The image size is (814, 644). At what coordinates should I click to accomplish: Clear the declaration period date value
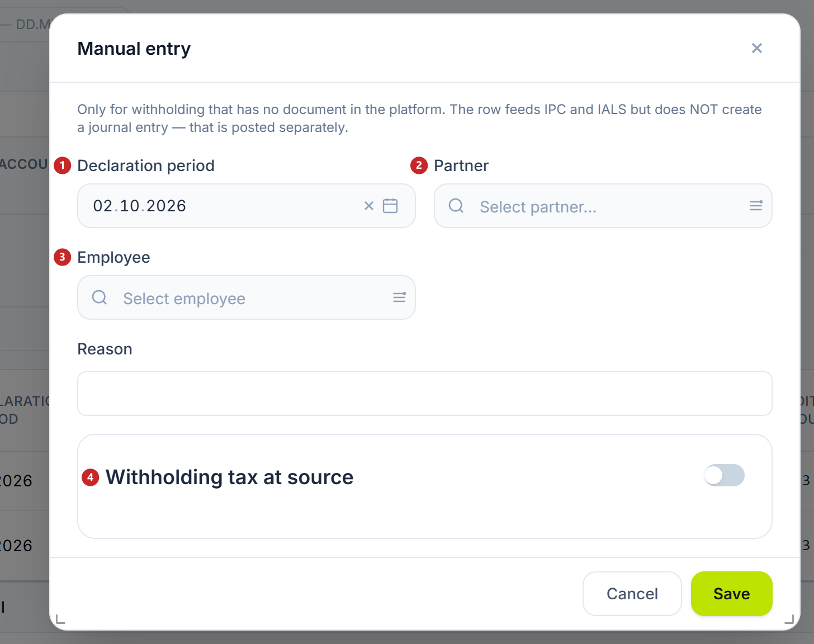point(369,206)
